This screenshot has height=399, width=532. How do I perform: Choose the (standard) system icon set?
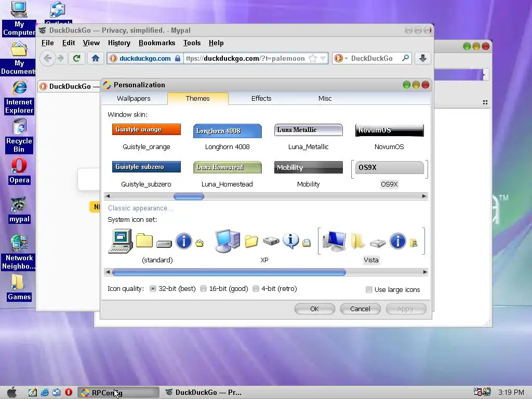(x=157, y=246)
